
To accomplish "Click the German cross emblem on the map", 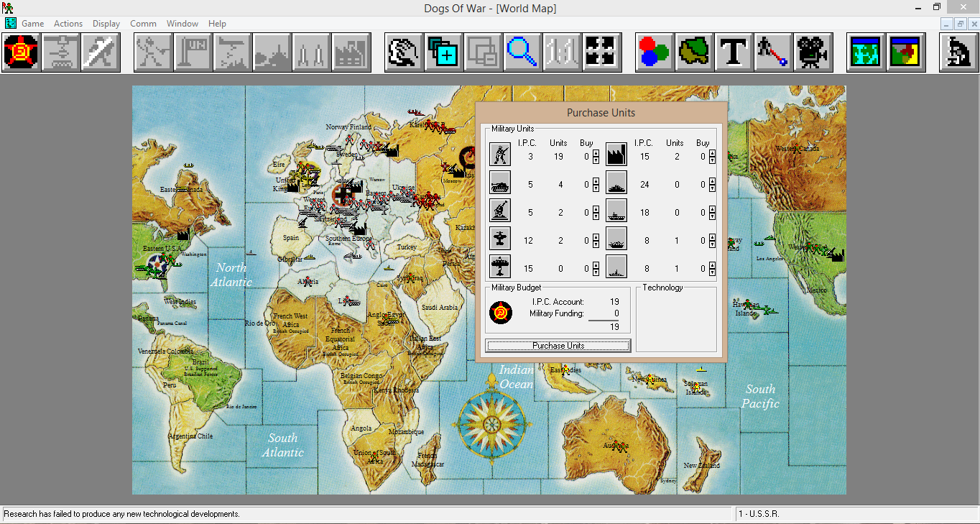I will (345, 194).
